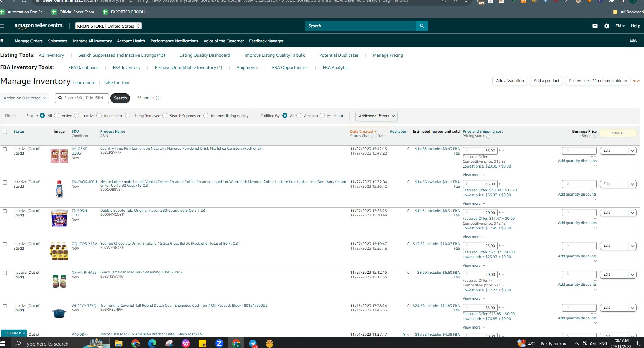Open Remove Unfulfillable Inventory link
This screenshot has height=348, width=644.
tap(189, 68)
